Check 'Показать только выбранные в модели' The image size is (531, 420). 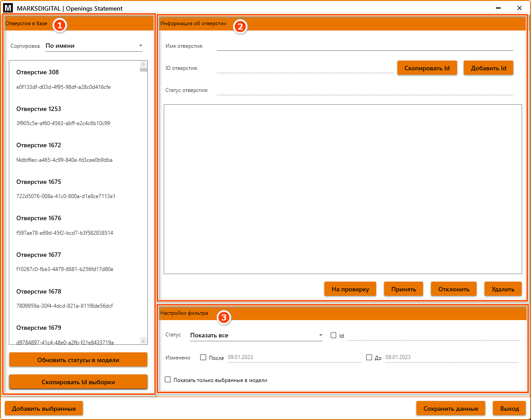click(x=168, y=379)
